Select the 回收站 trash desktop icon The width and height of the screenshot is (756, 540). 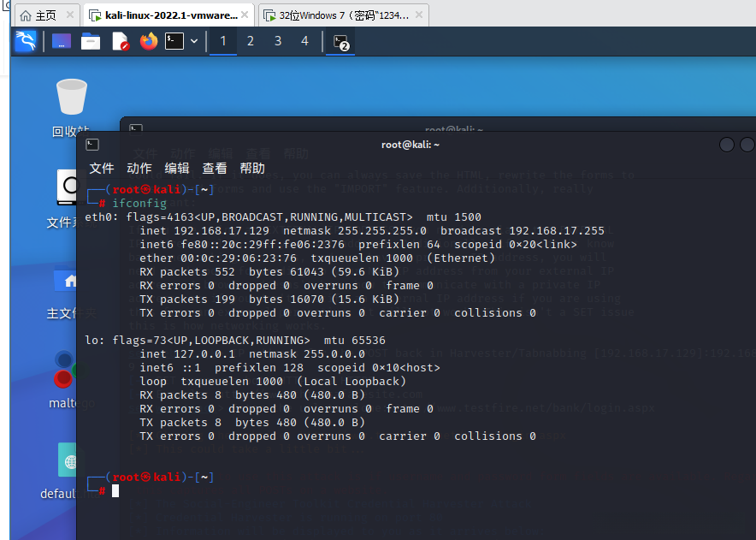click(x=71, y=108)
